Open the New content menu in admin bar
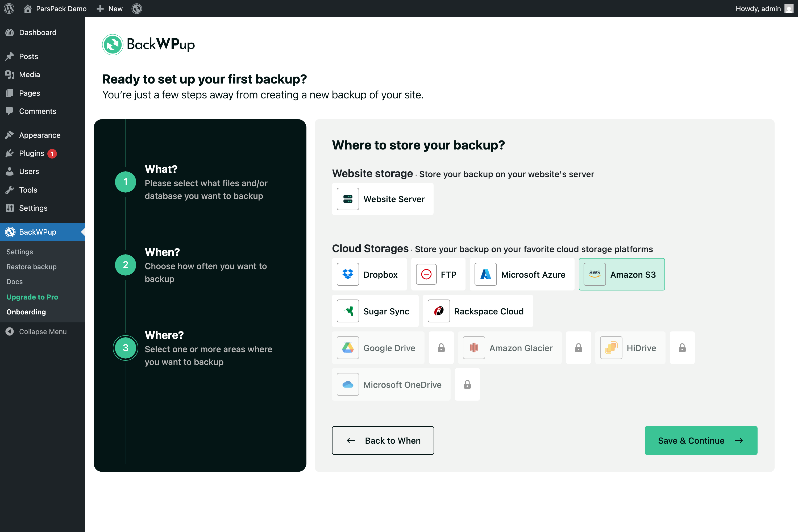Image resolution: width=798 pixels, height=532 pixels. pos(110,9)
